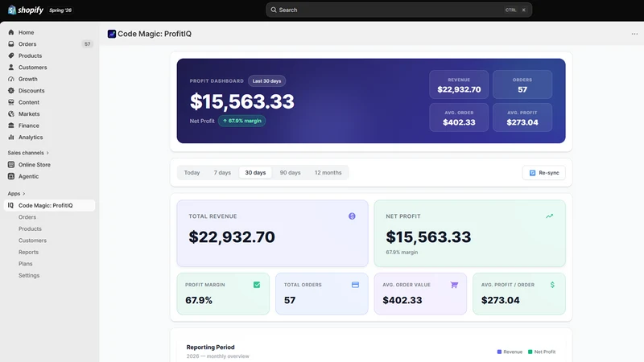This screenshot has width=644, height=362.
Task: Click the Analytics bar chart icon
Action: click(x=11, y=137)
